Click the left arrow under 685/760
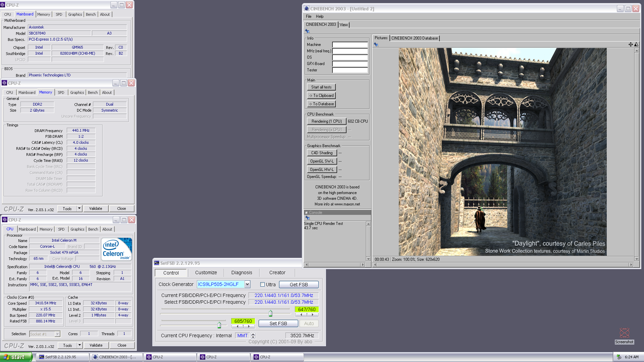Viewport: 644px width, 362px height. (237, 326)
